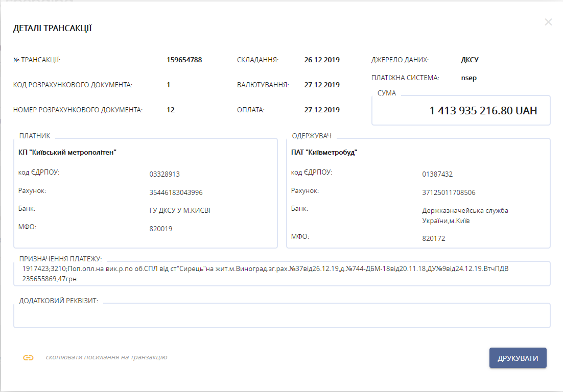563x392 pixels.
Task: Select recipient МФО value 820172
Action: (434, 238)
